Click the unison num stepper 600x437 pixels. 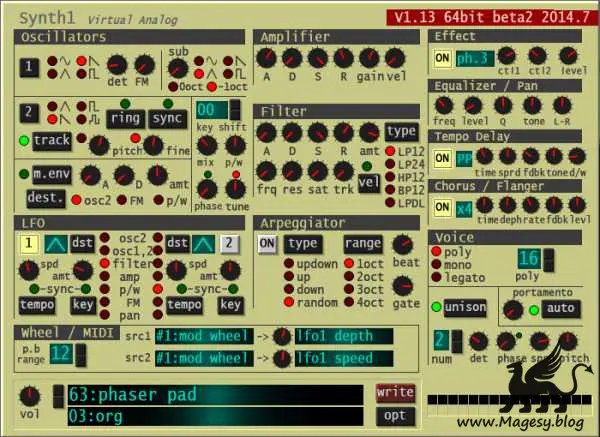[x=457, y=342]
